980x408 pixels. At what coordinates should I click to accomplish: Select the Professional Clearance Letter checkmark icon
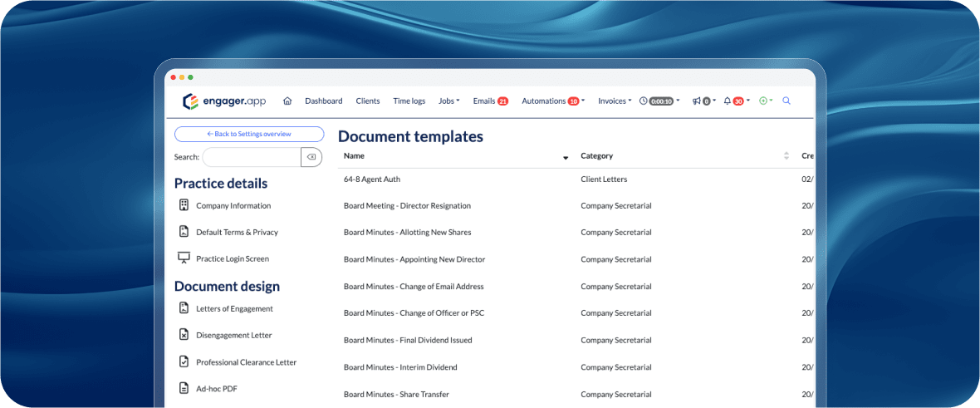click(184, 361)
